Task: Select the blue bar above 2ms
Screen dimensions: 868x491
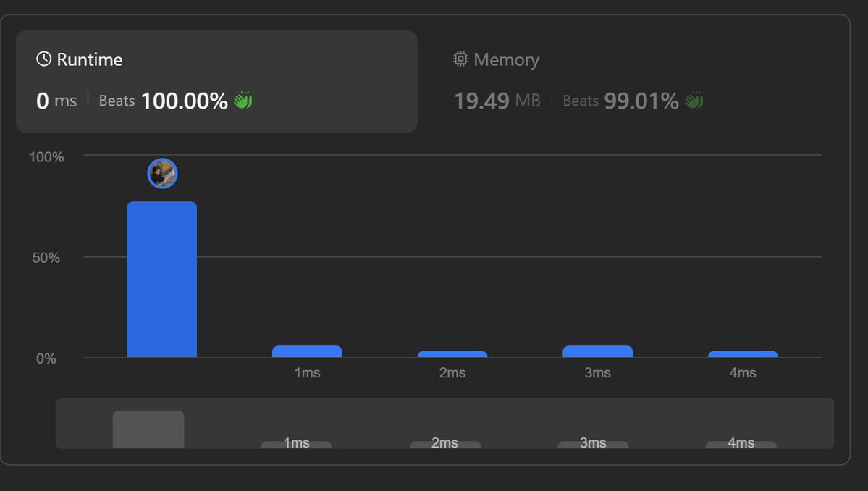Action: [x=452, y=354]
